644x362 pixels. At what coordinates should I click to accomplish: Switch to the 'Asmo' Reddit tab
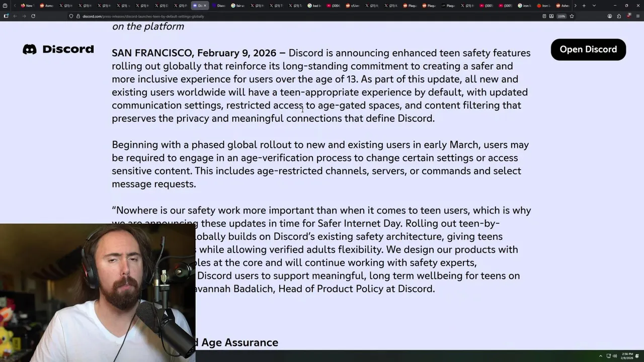tap(46, 6)
